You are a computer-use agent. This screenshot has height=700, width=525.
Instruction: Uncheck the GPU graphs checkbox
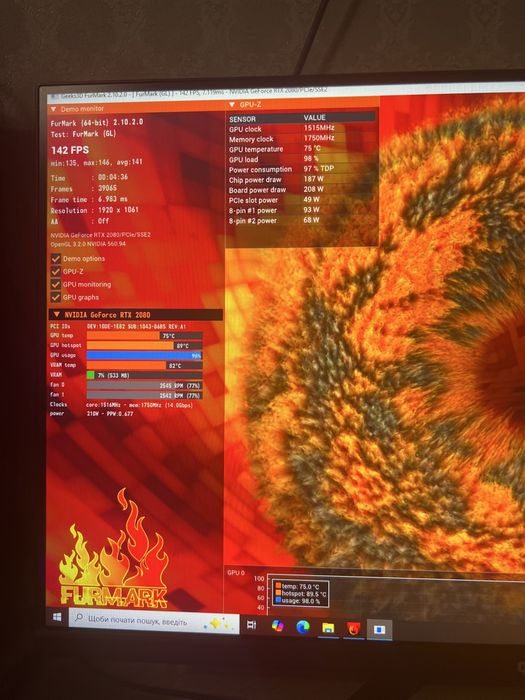point(55,297)
